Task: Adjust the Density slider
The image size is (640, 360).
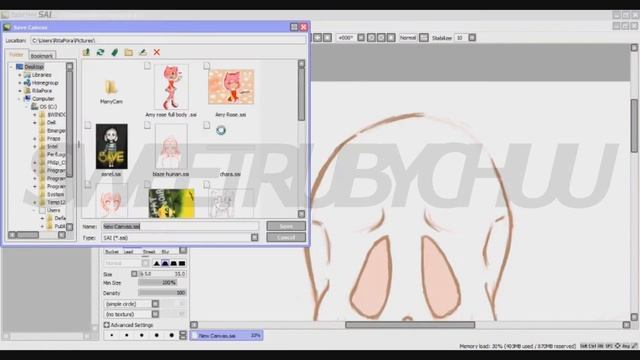Action: click(x=162, y=293)
